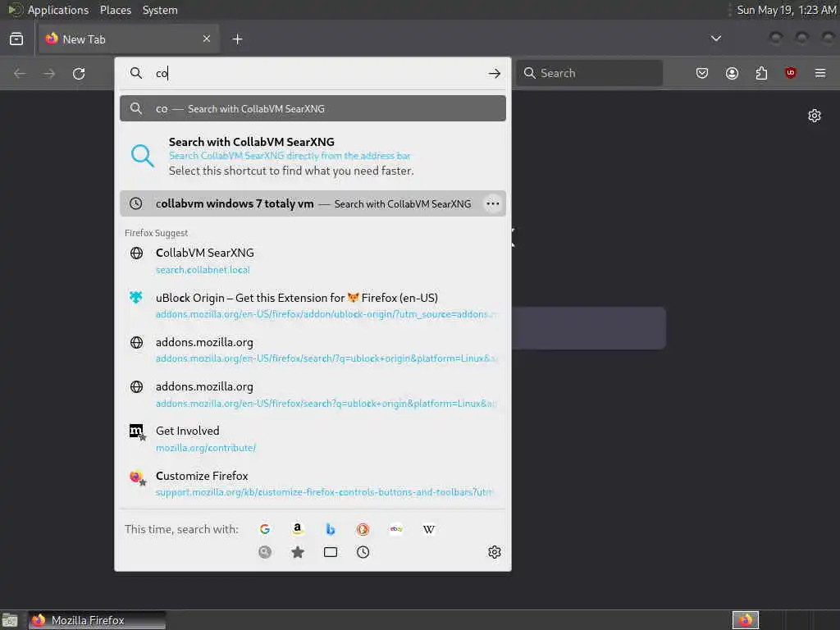Click the Firefox View icon
Screen dimensions: 840x630
[x=16, y=39]
